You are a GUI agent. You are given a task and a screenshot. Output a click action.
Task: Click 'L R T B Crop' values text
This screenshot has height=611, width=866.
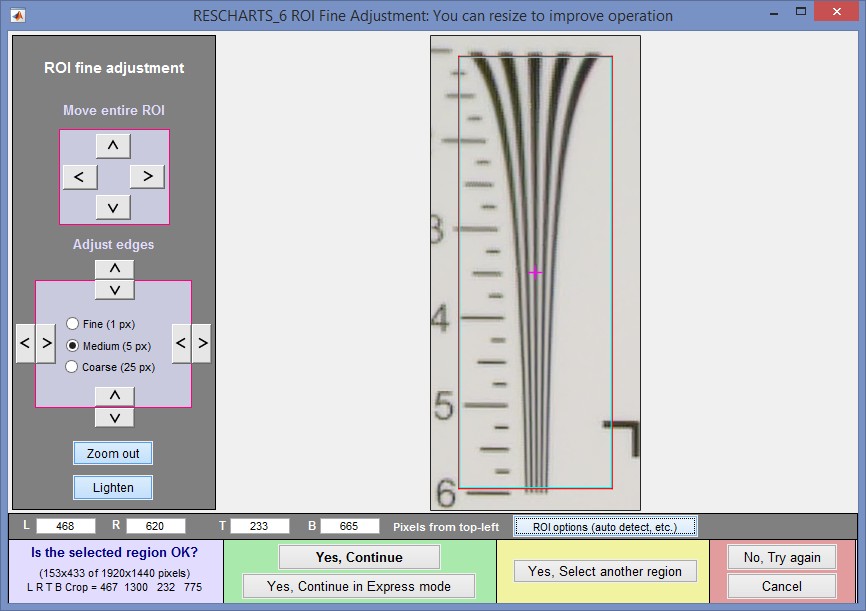[x=114, y=587]
